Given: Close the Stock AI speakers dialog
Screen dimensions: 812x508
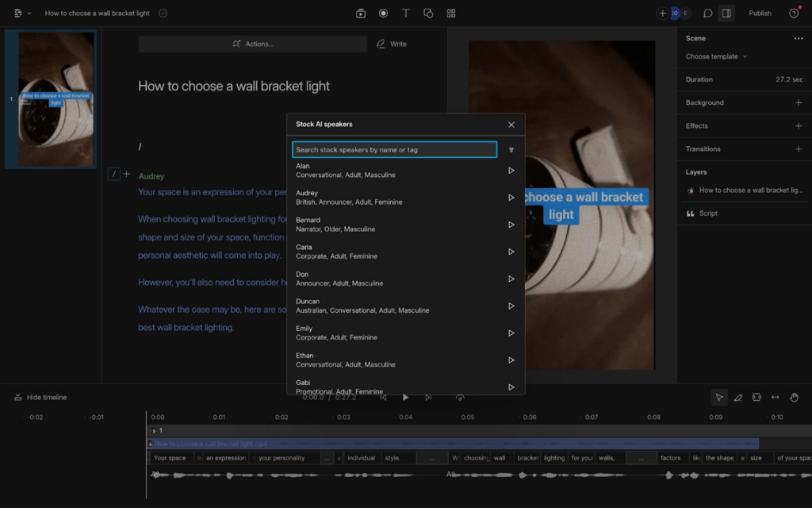Looking at the screenshot, I should pos(511,125).
